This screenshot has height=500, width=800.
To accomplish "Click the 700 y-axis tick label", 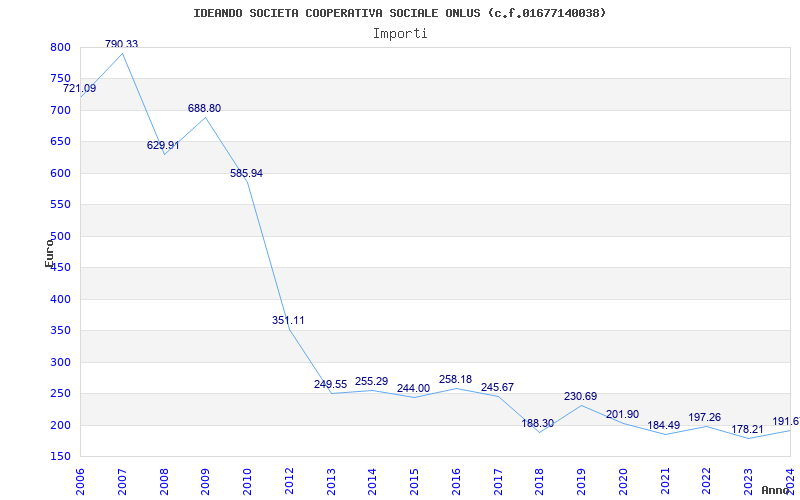I will [x=60, y=110].
